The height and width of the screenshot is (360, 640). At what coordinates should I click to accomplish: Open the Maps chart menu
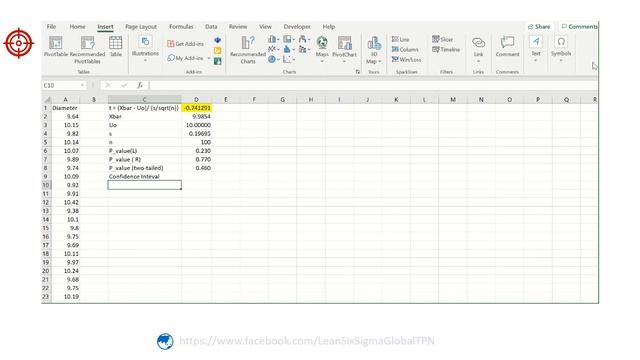322,49
